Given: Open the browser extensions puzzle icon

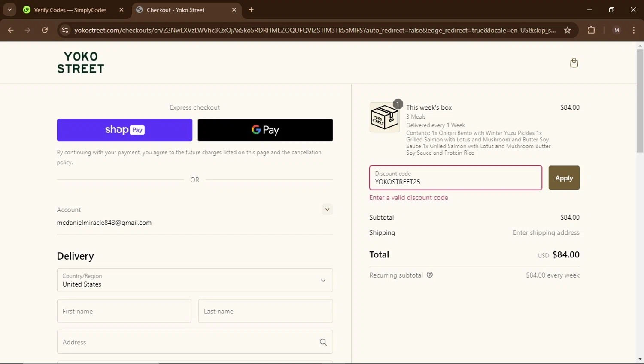Looking at the screenshot, I should pos(591,30).
